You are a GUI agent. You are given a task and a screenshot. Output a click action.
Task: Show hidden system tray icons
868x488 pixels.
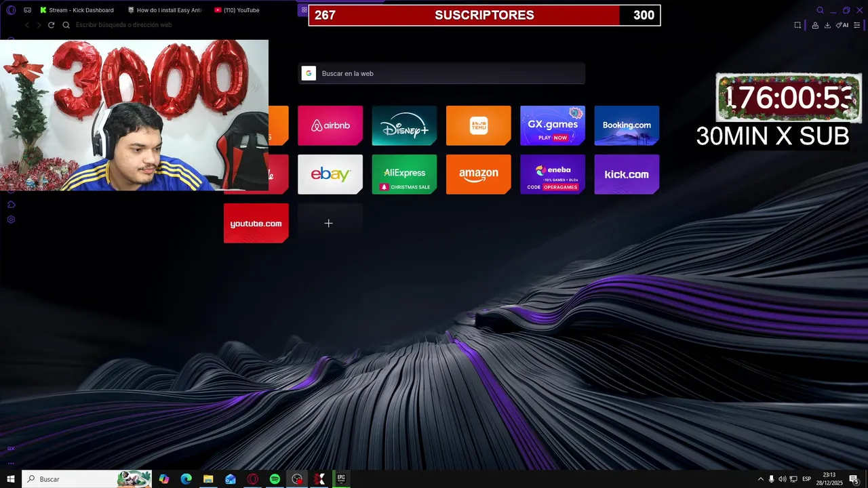coord(760,479)
